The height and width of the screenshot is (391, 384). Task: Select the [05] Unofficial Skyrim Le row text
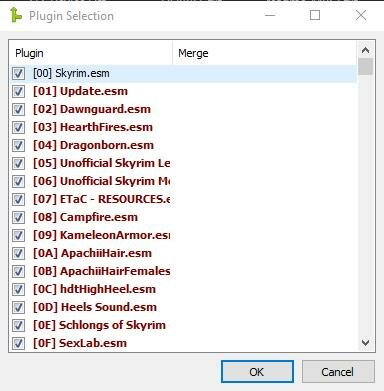pos(102,163)
